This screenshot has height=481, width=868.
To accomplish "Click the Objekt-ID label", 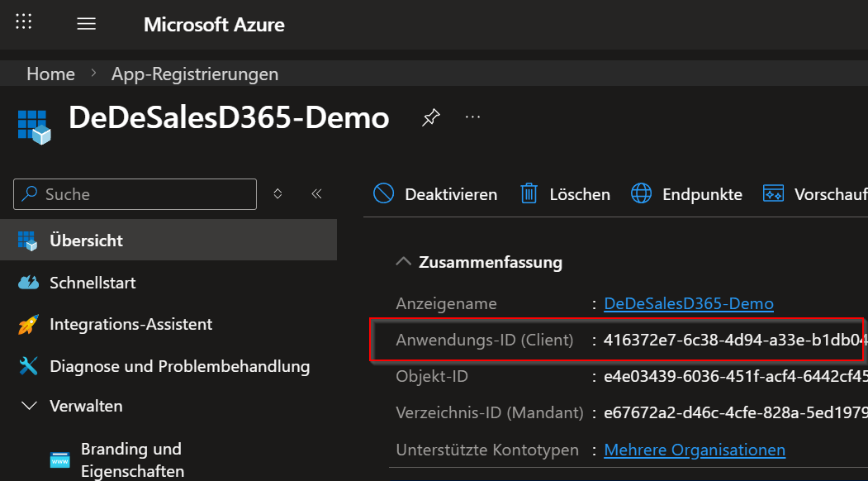I will click(x=432, y=377).
